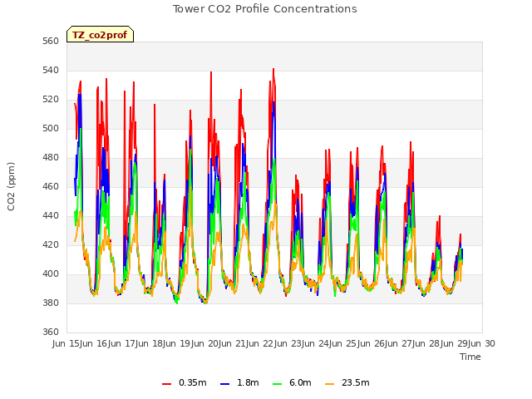Click the Jun 28 x-axis tick label
The width and height of the screenshot is (532, 399).
427,343
